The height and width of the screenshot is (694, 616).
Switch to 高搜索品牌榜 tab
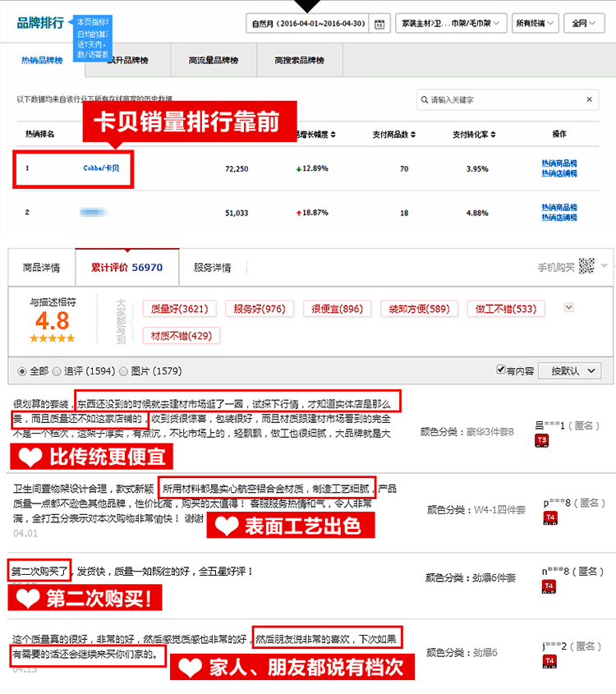[x=299, y=60]
